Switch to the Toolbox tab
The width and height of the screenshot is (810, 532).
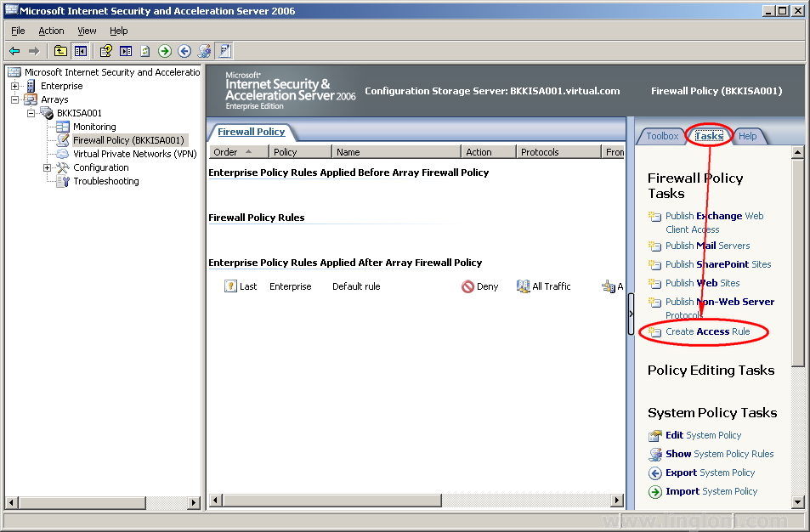point(662,136)
